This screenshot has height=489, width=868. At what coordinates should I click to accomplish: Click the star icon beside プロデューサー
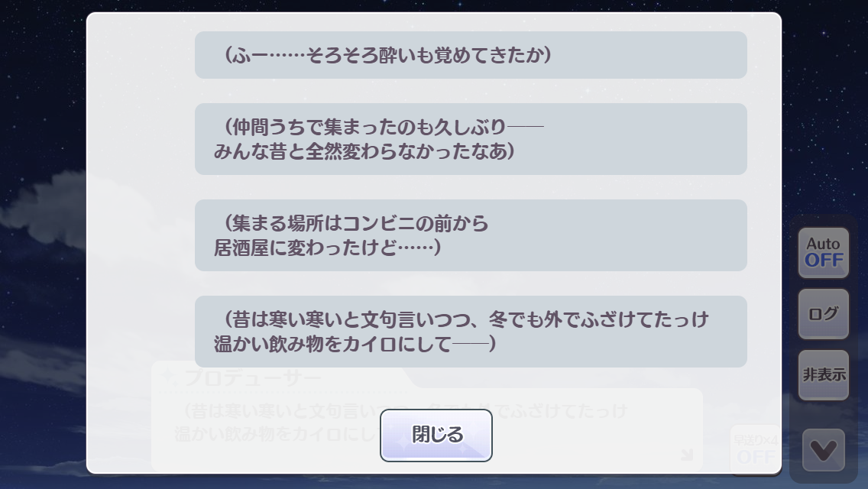point(170,376)
